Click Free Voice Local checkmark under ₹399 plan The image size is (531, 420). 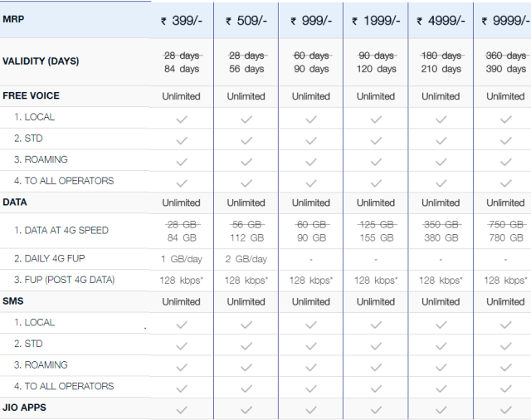[181, 118]
